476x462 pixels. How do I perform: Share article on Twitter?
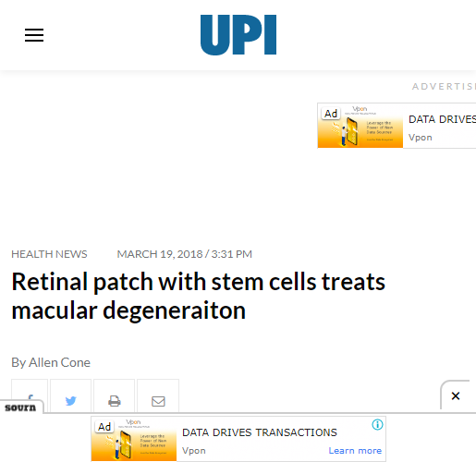[x=70, y=396]
